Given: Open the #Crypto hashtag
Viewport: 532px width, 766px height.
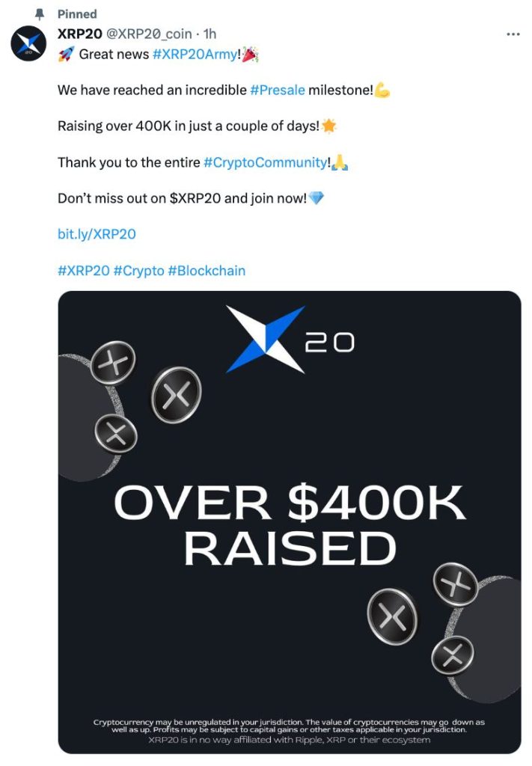Looking at the screenshot, I should tap(138, 270).
